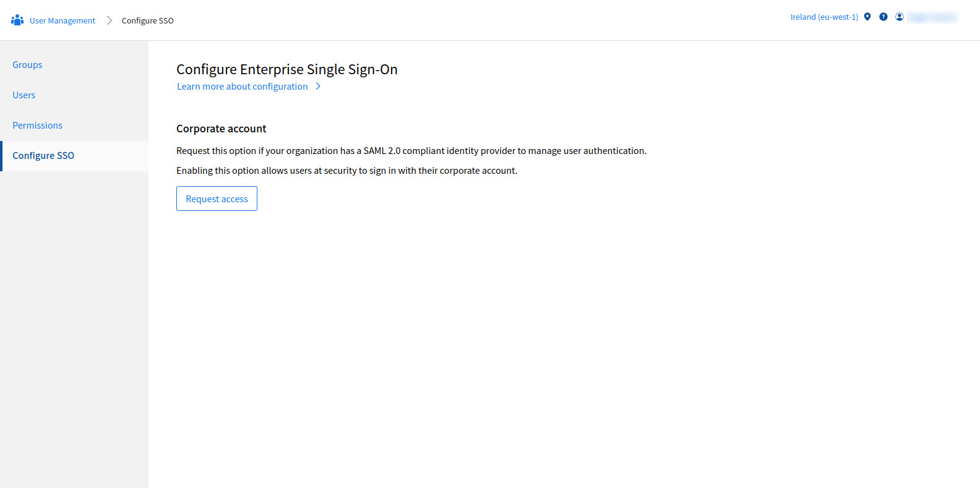The width and height of the screenshot is (980, 488).
Task: Select Users in the sidebar
Action: pyautogui.click(x=24, y=95)
